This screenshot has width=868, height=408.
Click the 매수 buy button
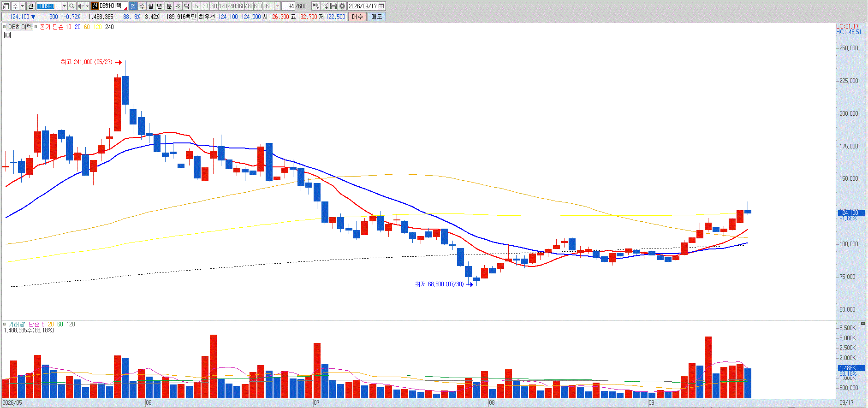tap(357, 17)
